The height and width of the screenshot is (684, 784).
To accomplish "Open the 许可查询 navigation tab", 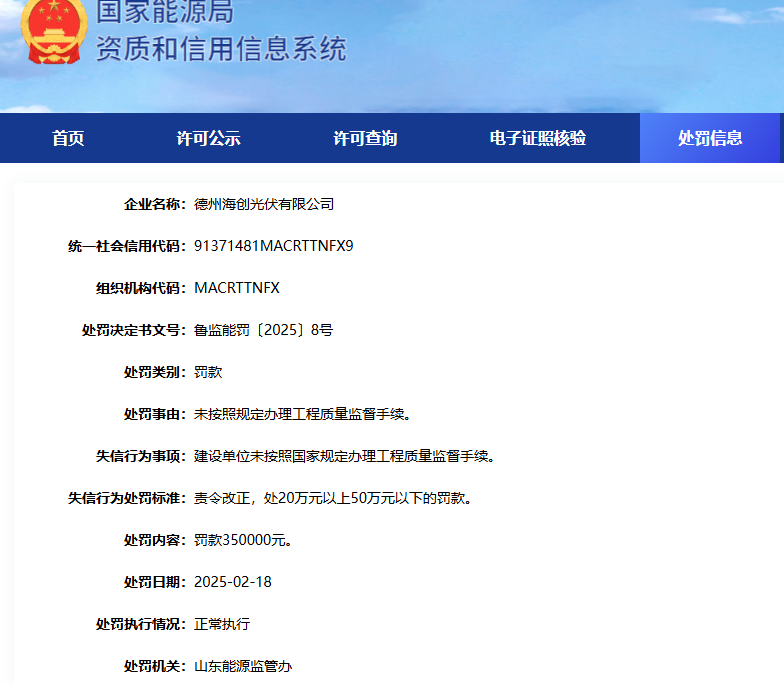I will tap(365, 138).
